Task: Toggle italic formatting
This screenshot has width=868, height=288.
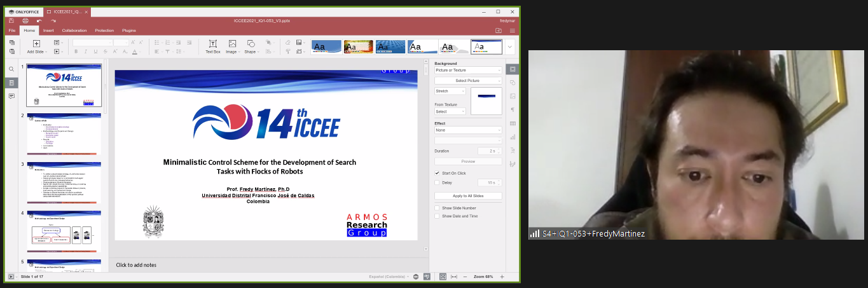Action: (86, 51)
